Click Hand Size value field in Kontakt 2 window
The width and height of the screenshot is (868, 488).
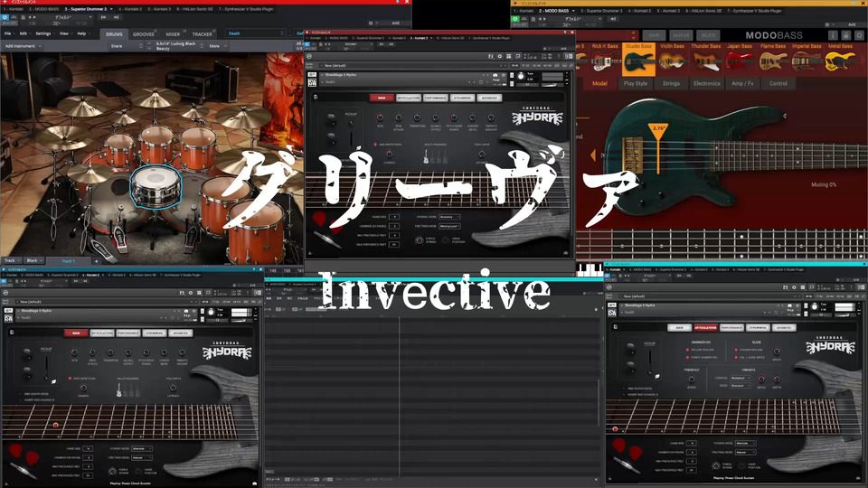click(x=88, y=449)
